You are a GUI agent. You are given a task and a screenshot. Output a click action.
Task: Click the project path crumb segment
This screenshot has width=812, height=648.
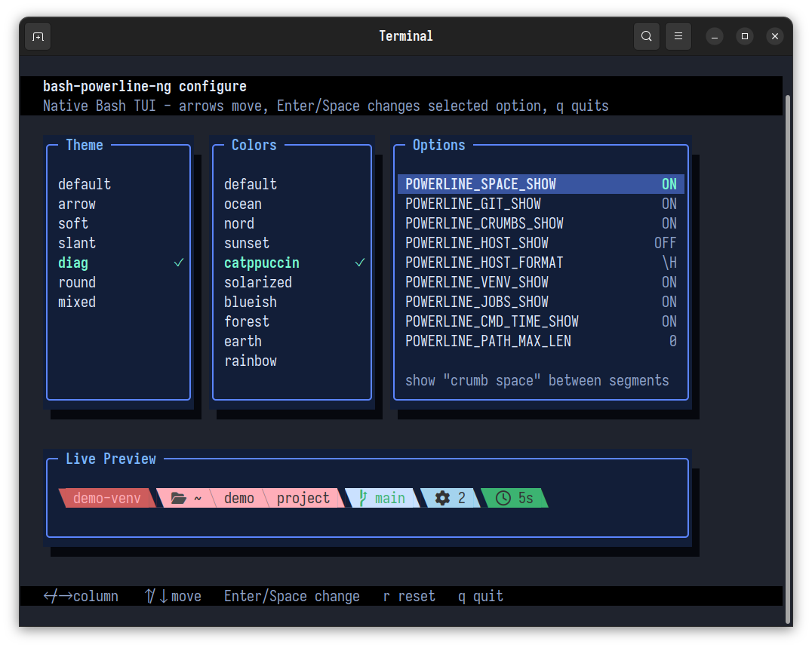coord(303,498)
